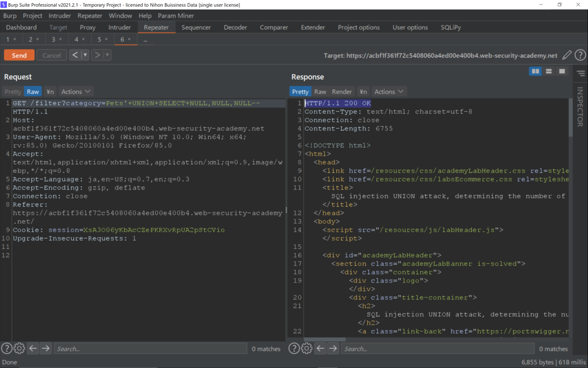Click the request search field
Screen dimensions: 588x368
[x=150, y=349]
